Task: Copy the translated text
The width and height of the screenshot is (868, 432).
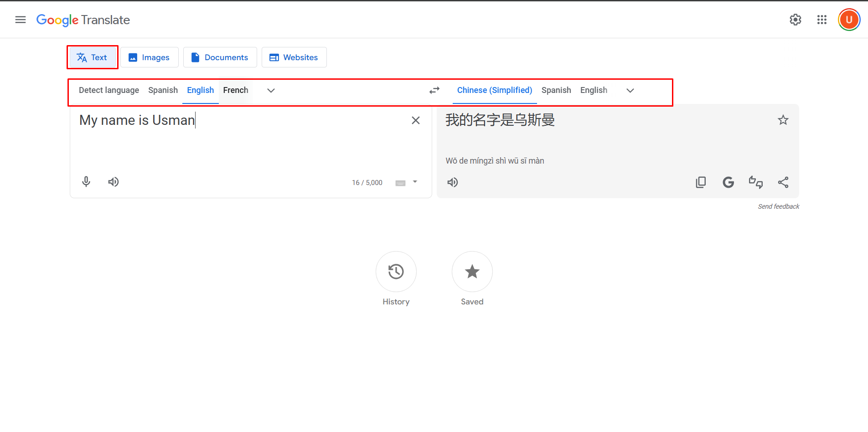Action: (x=701, y=182)
